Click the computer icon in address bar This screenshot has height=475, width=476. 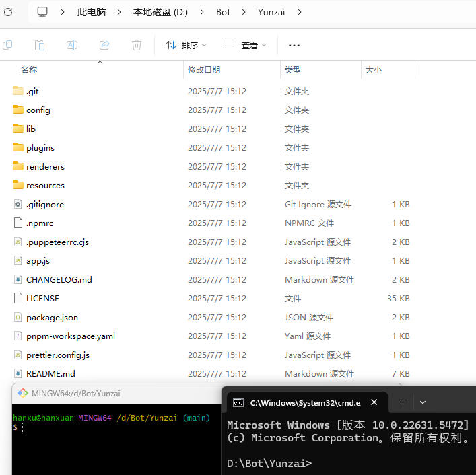42,12
